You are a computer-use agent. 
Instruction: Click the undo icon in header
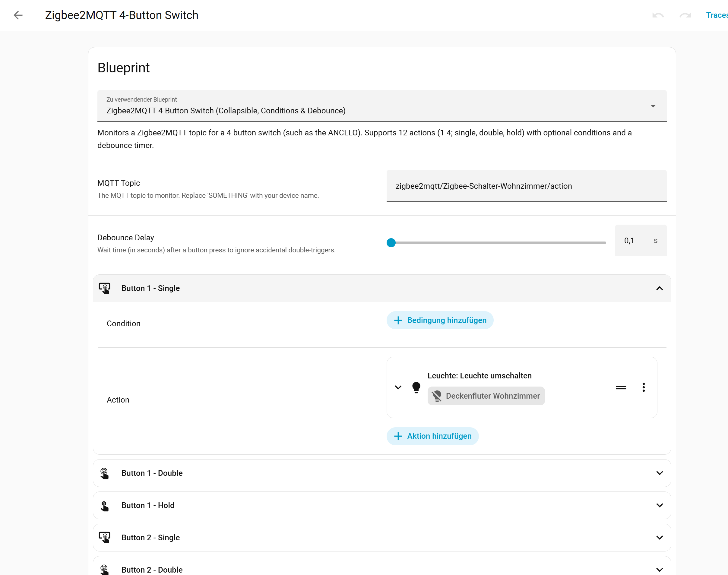658,15
